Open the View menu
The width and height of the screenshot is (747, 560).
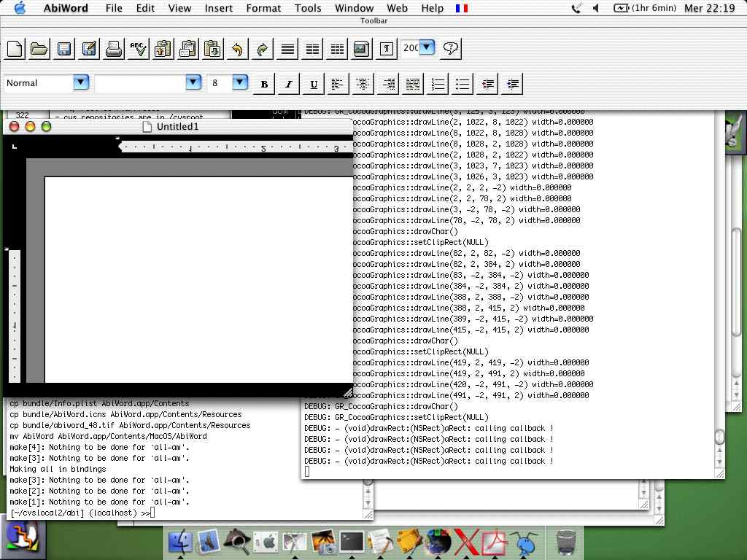click(179, 8)
